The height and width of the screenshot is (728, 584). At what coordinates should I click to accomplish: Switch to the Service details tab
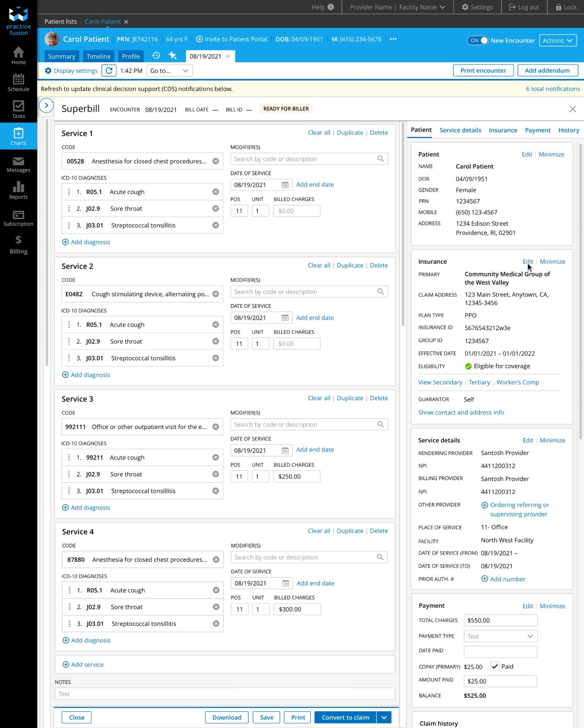(461, 130)
